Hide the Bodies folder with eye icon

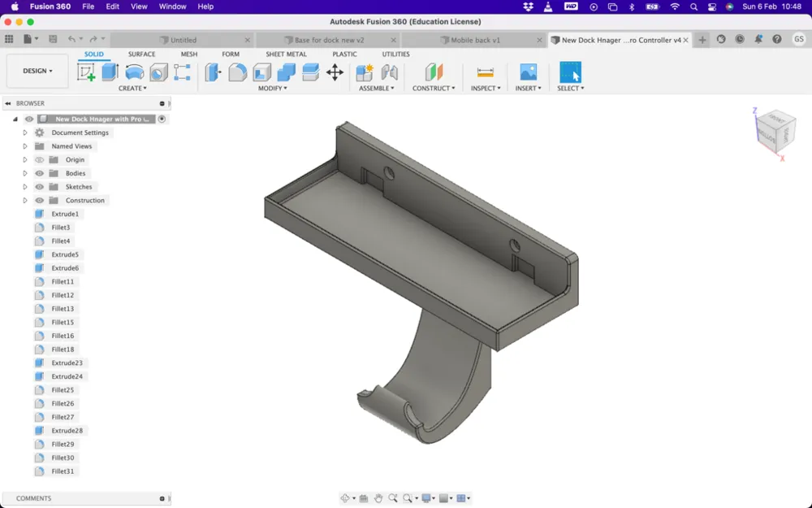pyautogui.click(x=39, y=173)
